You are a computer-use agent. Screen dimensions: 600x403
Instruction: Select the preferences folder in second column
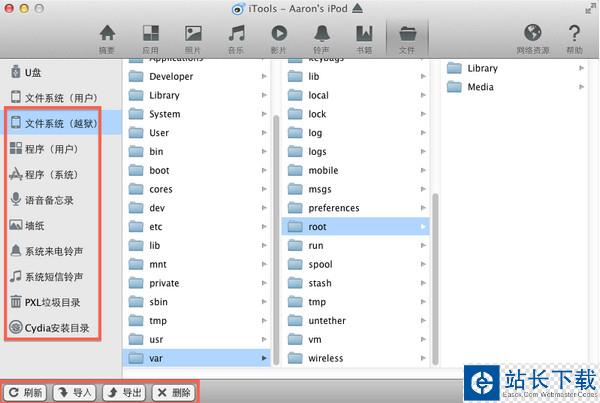click(333, 208)
